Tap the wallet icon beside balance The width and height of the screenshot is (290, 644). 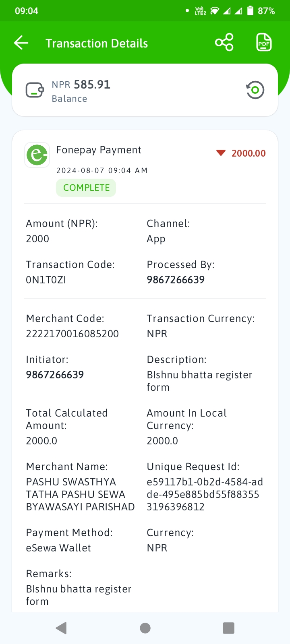(x=35, y=90)
